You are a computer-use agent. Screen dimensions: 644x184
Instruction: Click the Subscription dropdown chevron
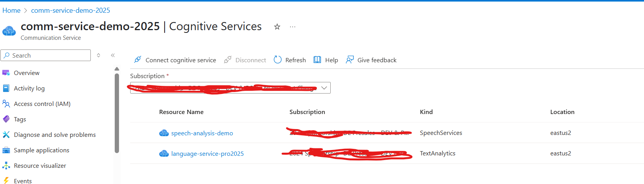324,88
